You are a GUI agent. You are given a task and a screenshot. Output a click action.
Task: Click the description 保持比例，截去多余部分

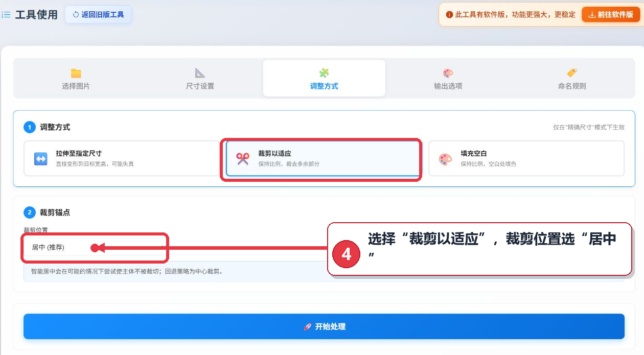pyautogui.click(x=289, y=164)
